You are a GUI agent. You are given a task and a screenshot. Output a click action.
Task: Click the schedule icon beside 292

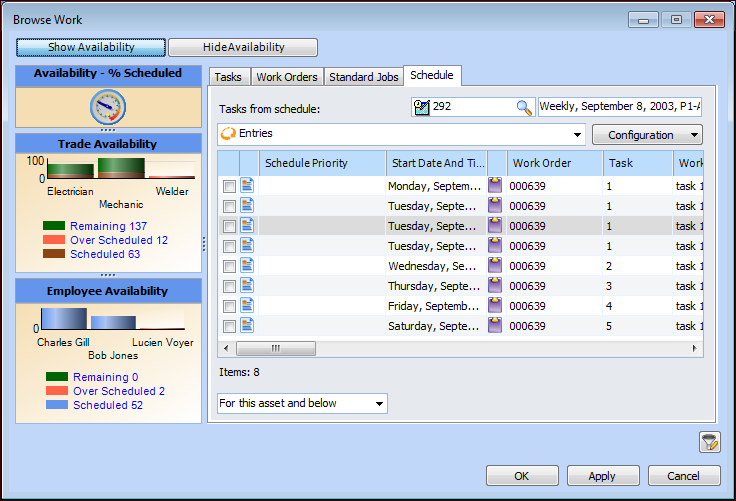pyautogui.click(x=422, y=107)
